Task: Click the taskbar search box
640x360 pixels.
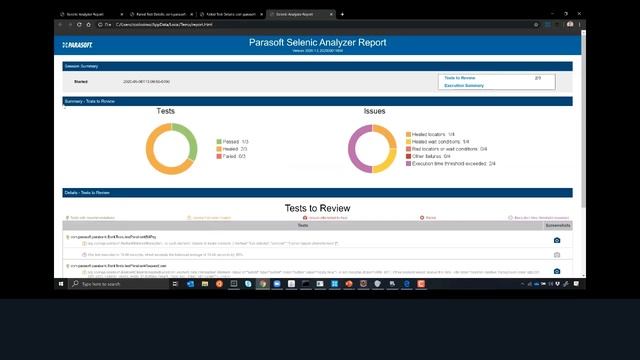Action: coord(119,284)
